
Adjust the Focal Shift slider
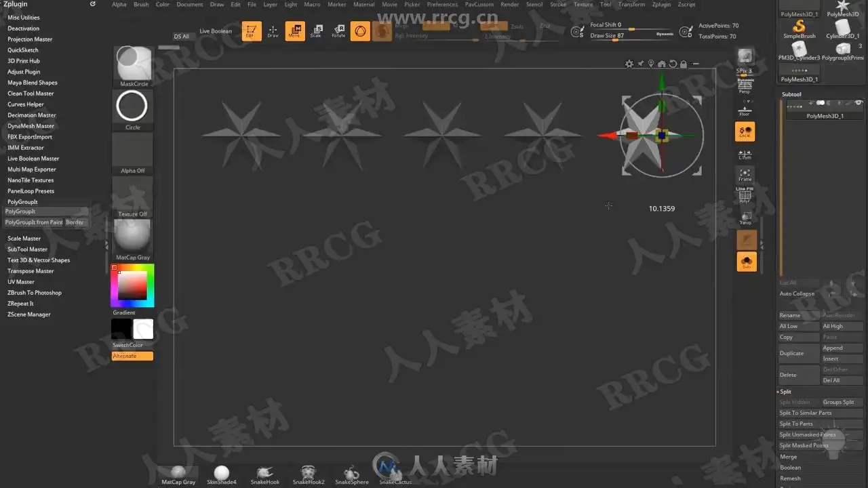632,26
